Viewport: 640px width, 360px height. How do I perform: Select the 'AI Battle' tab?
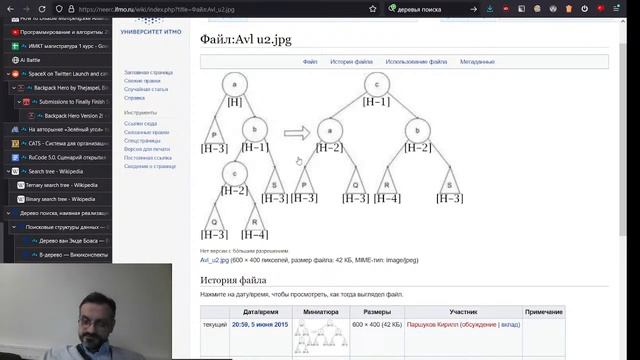(x=60, y=60)
